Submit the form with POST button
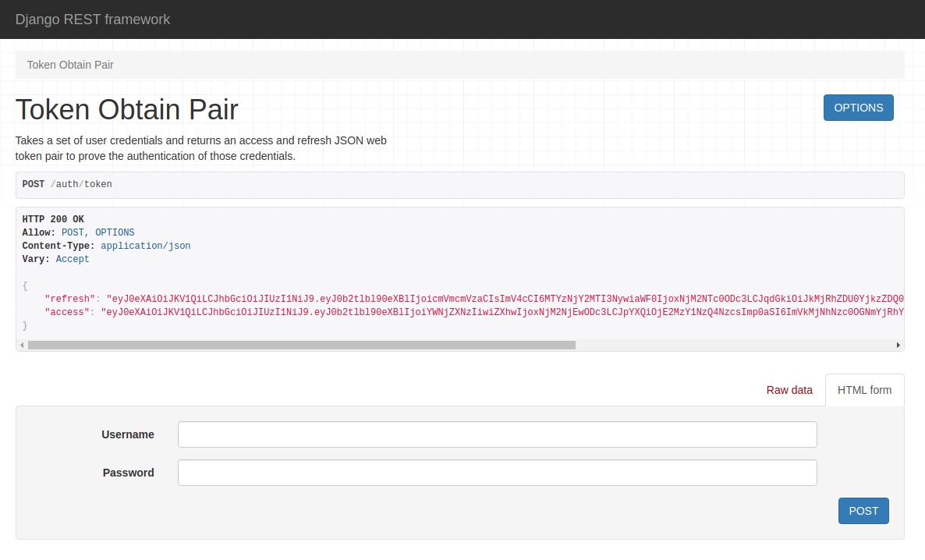This screenshot has width=925, height=560. pyautogui.click(x=863, y=511)
